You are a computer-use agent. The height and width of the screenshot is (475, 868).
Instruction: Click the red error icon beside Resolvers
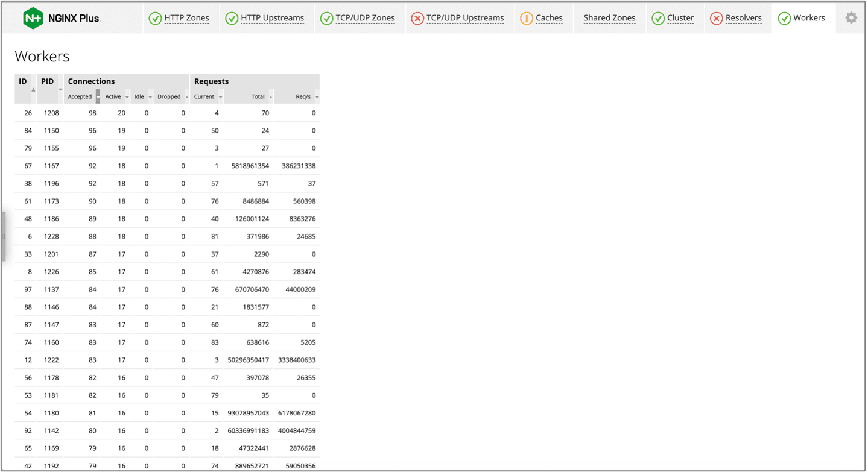pyautogui.click(x=717, y=18)
